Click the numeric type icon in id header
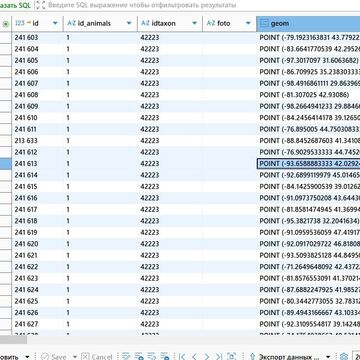Screen dimensions: 360x360 (x=20, y=23)
